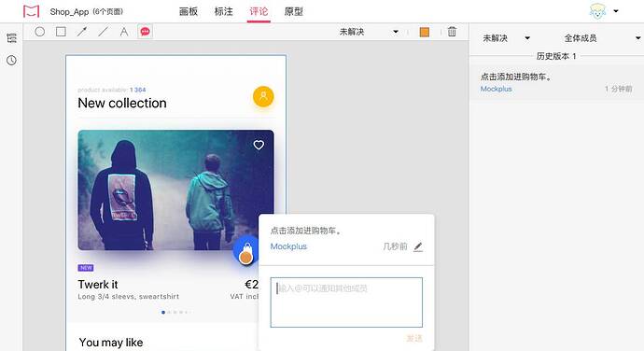This screenshot has width=644, height=351.
Task: Open the page list sidebar icon
Action: point(11,38)
